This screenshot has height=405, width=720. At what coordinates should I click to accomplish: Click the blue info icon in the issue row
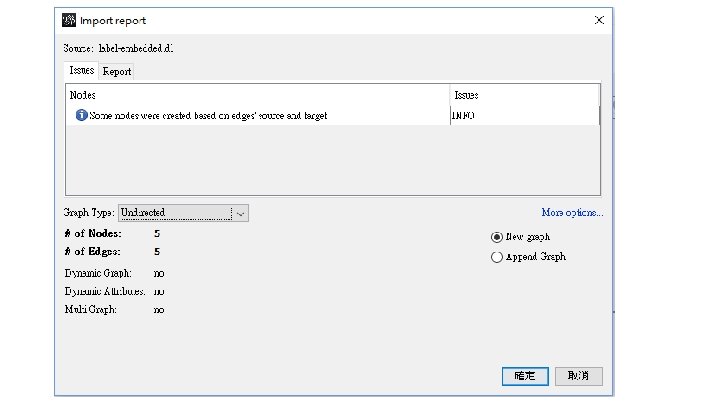coord(81,115)
